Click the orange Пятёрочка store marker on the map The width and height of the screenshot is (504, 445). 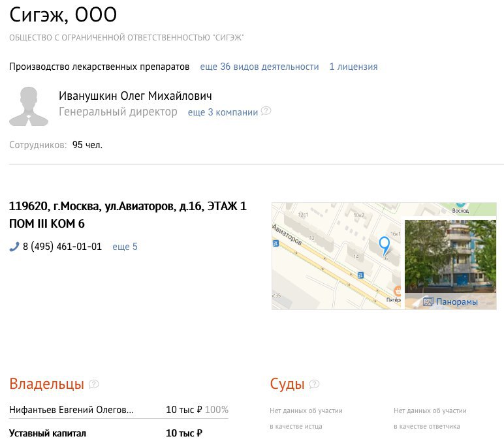(398, 291)
